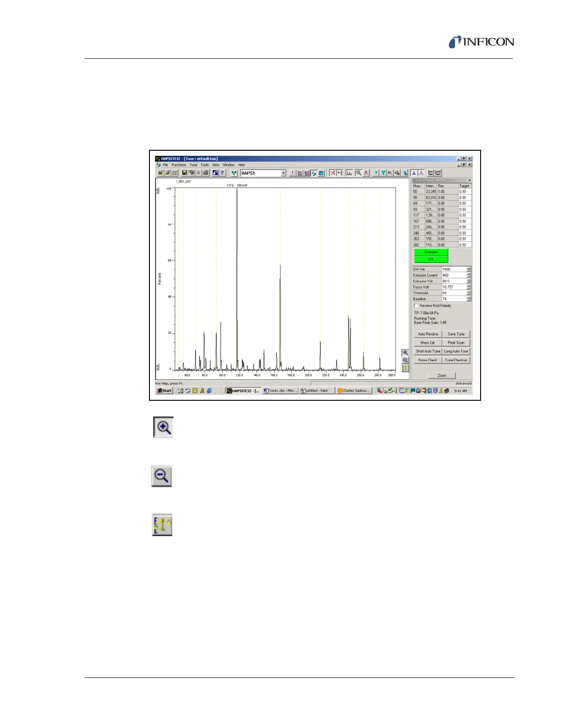Click the Charles Sadows taskbar item
This screenshot has height=728, width=562.
click(x=354, y=391)
